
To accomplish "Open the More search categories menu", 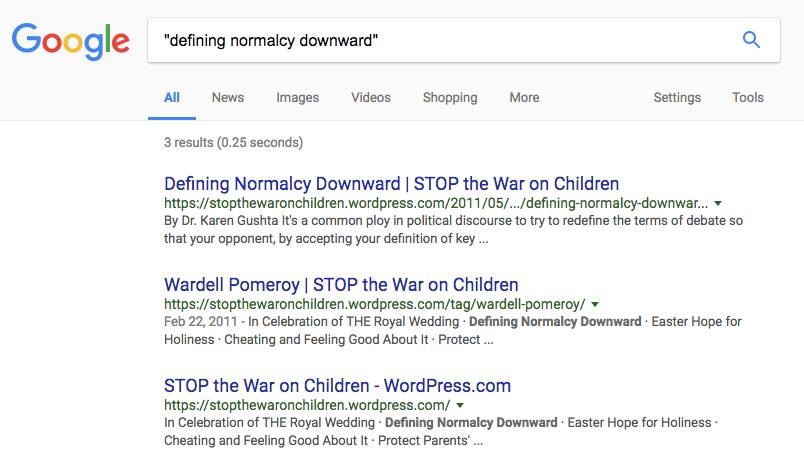I will 524,97.
